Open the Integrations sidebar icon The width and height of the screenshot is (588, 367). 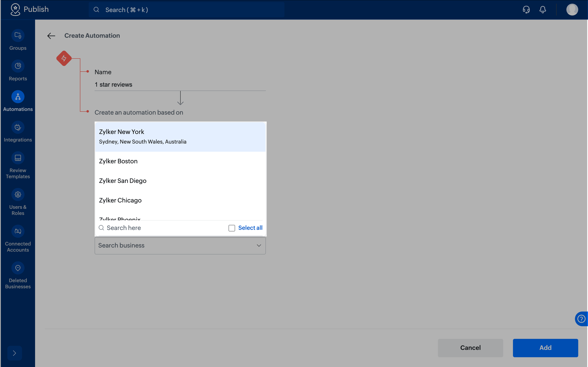click(x=18, y=127)
